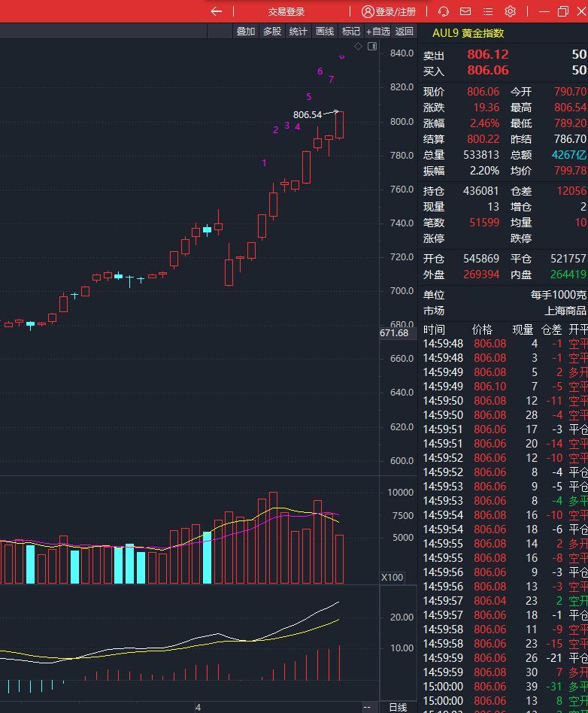
Task: Click the 现价 value 806.06
Action: coord(483,92)
